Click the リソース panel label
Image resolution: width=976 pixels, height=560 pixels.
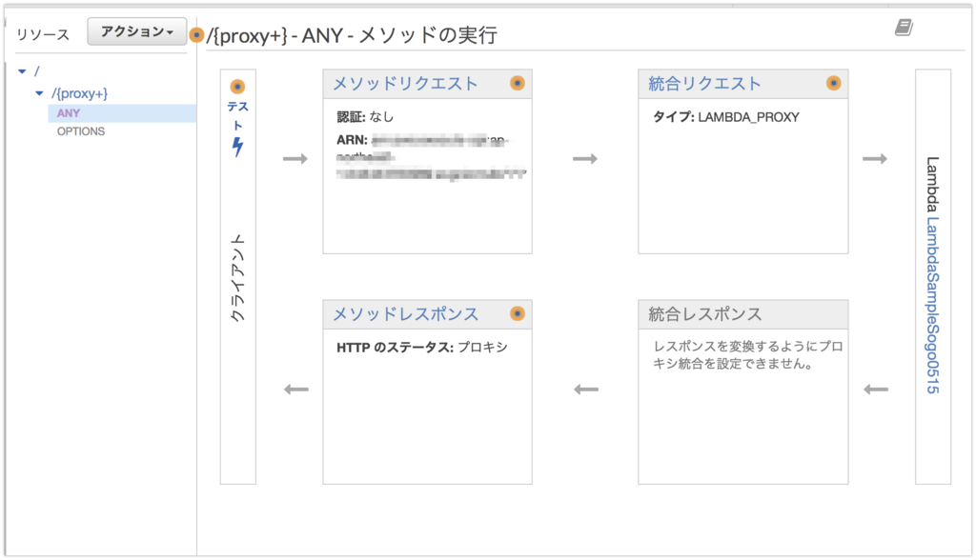pyautogui.click(x=43, y=35)
